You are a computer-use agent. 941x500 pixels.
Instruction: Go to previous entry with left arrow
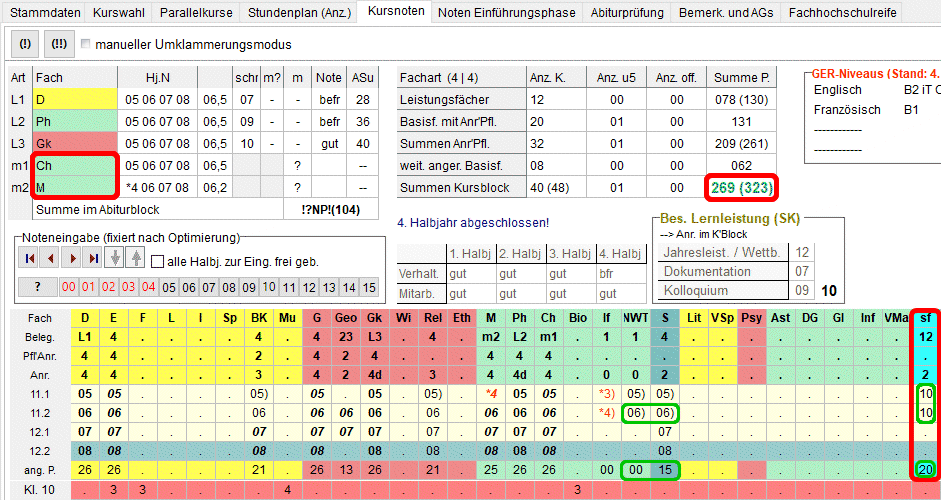[x=50, y=259]
